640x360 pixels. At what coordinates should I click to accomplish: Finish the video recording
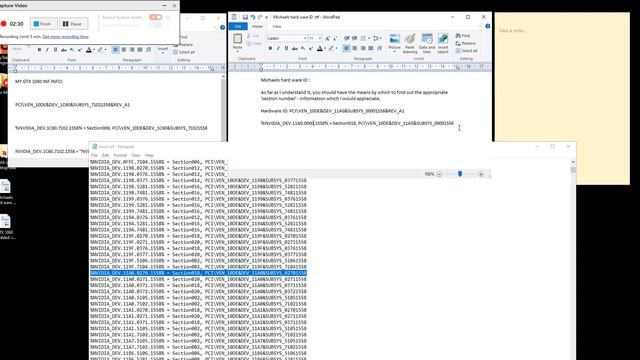click(43, 24)
